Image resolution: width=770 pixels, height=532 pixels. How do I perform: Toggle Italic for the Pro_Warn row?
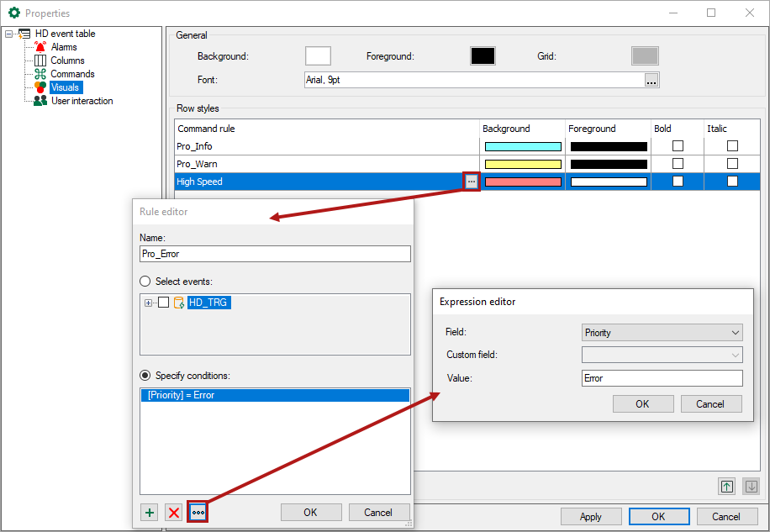(x=732, y=163)
